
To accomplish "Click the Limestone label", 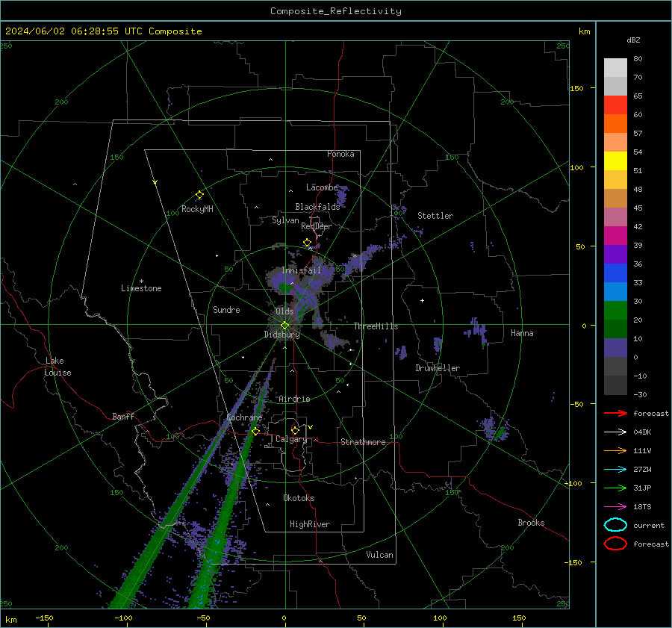I will pos(141,288).
